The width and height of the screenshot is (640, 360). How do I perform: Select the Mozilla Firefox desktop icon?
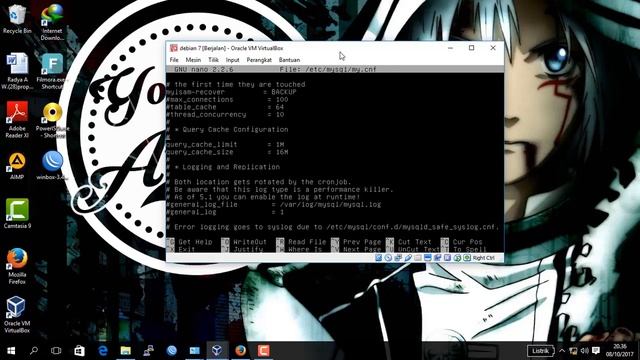point(17,266)
